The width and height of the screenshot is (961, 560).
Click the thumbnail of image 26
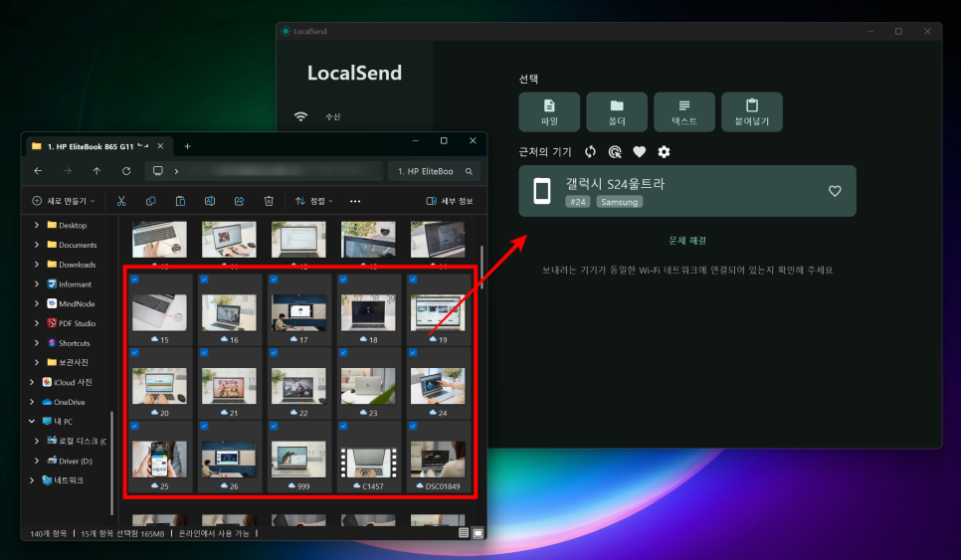coord(229,460)
